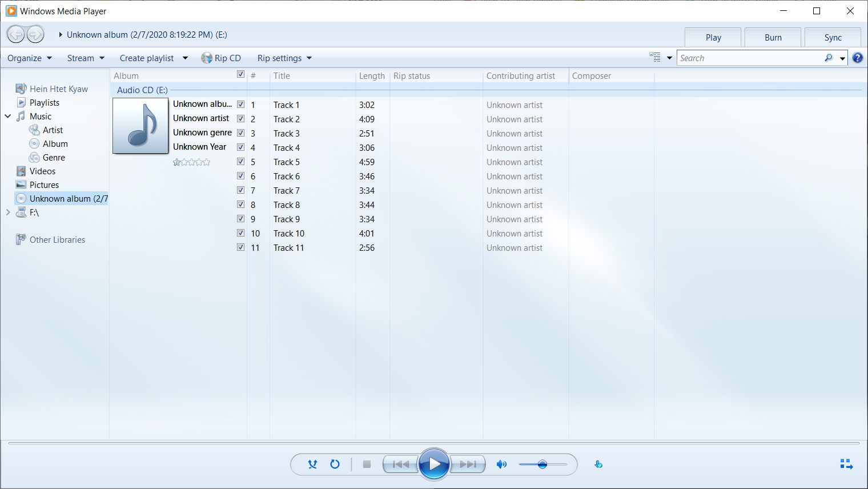Click the album art music note thumbnail
Image resolution: width=868 pixels, height=489 pixels.
click(x=140, y=126)
